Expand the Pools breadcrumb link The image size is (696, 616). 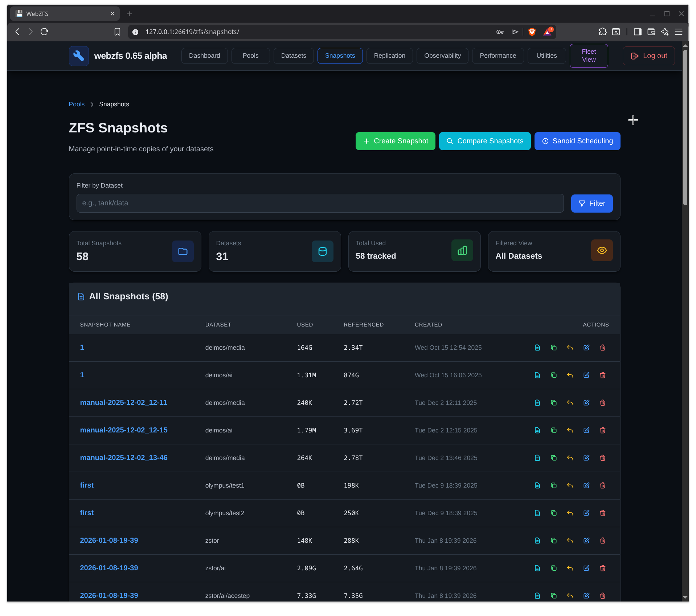(x=77, y=104)
